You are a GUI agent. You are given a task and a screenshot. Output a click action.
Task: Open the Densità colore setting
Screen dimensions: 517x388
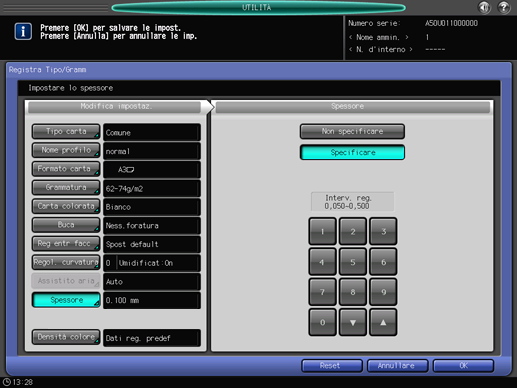click(66, 337)
